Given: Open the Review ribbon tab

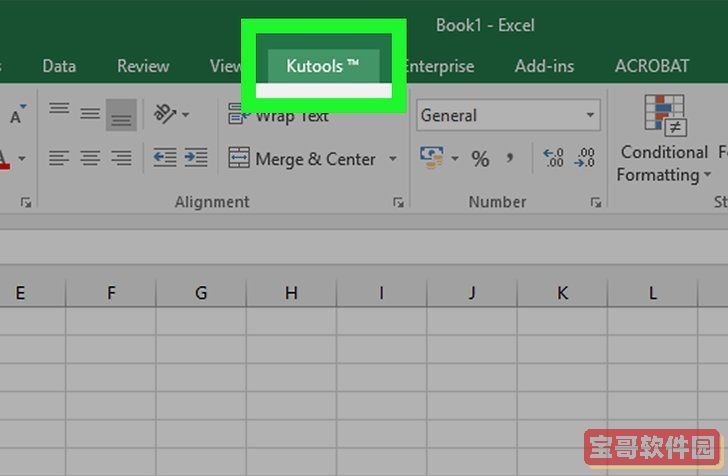Looking at the screenshot, I should [143, 66].
